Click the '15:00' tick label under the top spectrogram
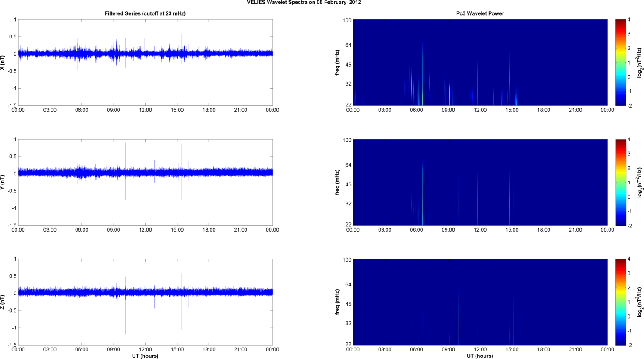Image resolution: width=644 pixels, height=359 pixels. [x=512, y=110]
